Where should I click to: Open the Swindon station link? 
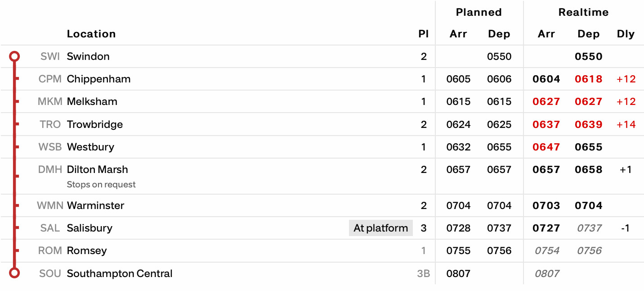coord(88,56)
